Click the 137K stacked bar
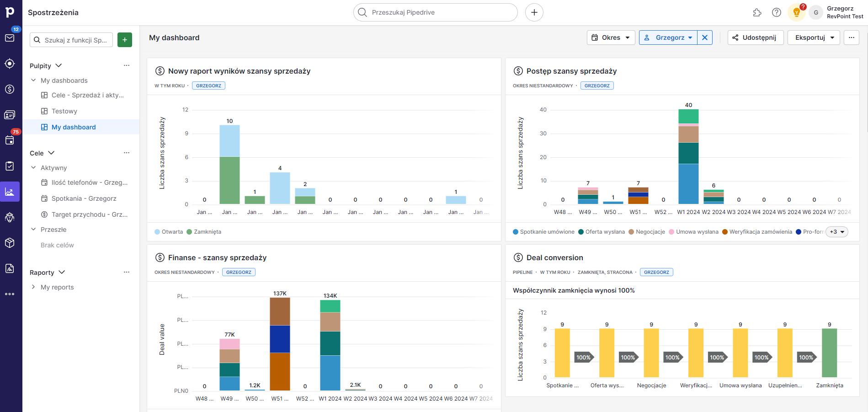This screenshot has height=412, width=868. click(x=280, y=344)
